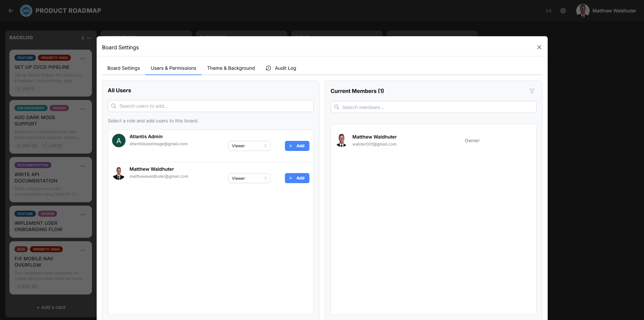This screenshot has height=320, width=644.
Task: Open the Fix Mobile Nav Overflow card
Action: pos(51,268)
